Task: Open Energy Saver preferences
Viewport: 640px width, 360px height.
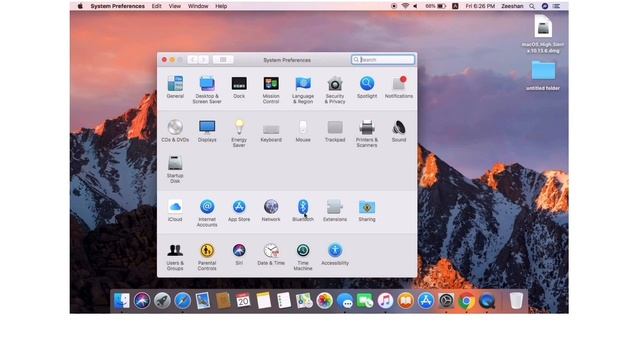Action: coord(239,133)
